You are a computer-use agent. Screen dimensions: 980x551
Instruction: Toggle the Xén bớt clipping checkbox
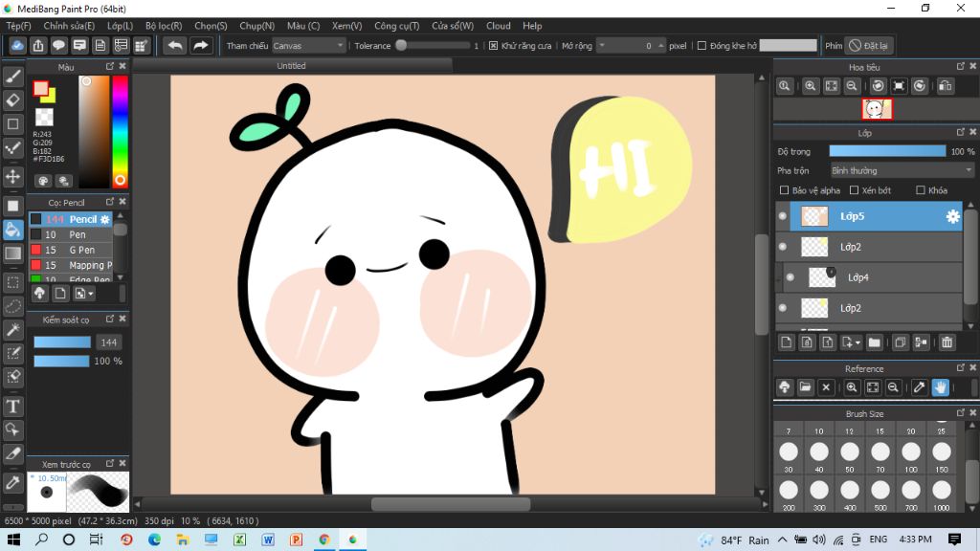coord(855,190)
